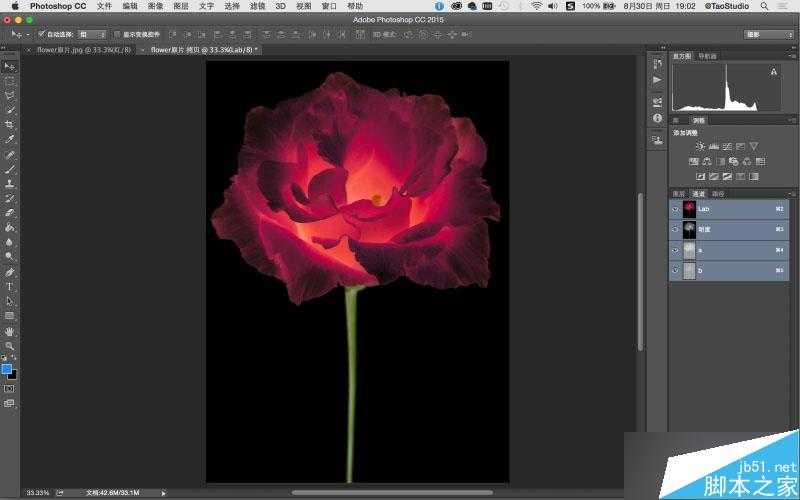Select the Zoom magnifier tool
The image size is (800, 500).
(x=10, y=345)
